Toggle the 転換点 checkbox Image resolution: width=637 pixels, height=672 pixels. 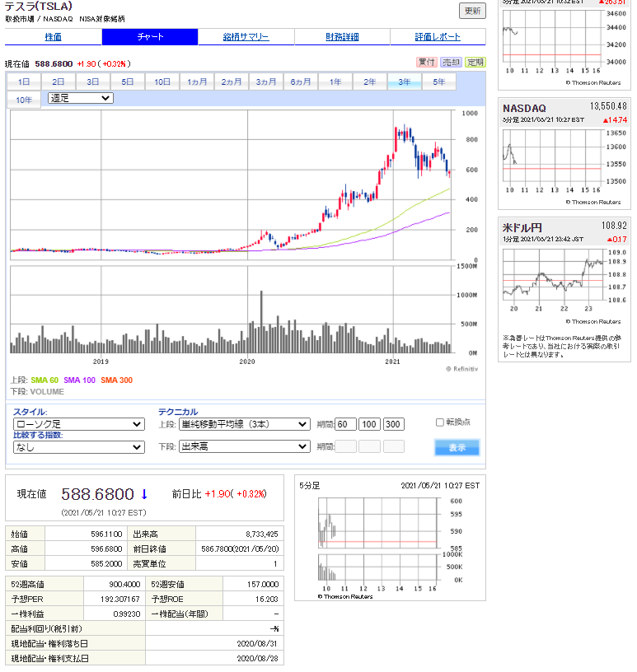440,422
